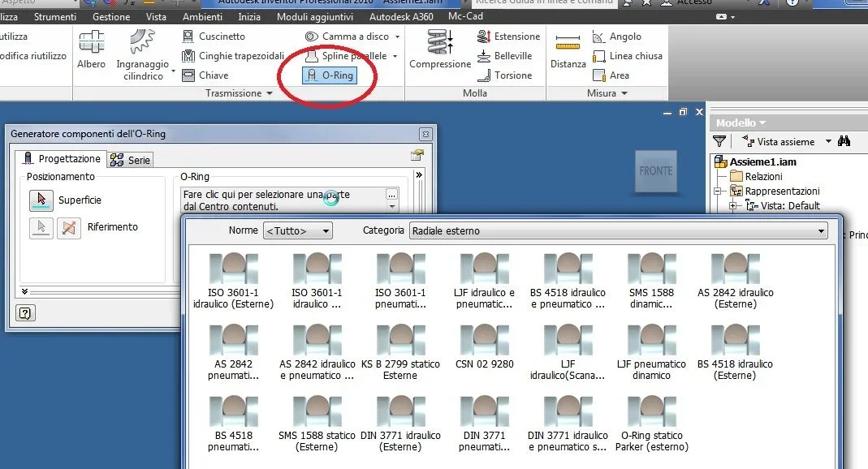Open the Compressione spring generator
868x469 pixels.
coord(440,49)
